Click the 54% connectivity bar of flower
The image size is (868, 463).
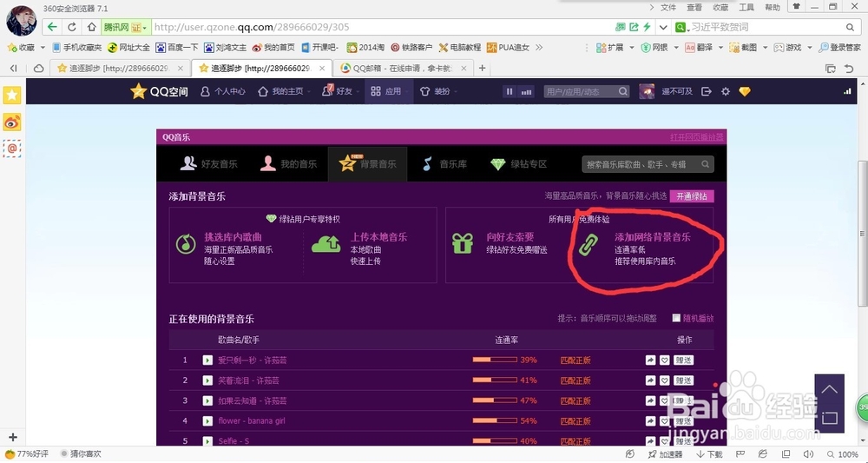pyautogui.click(x=495, y=421)
